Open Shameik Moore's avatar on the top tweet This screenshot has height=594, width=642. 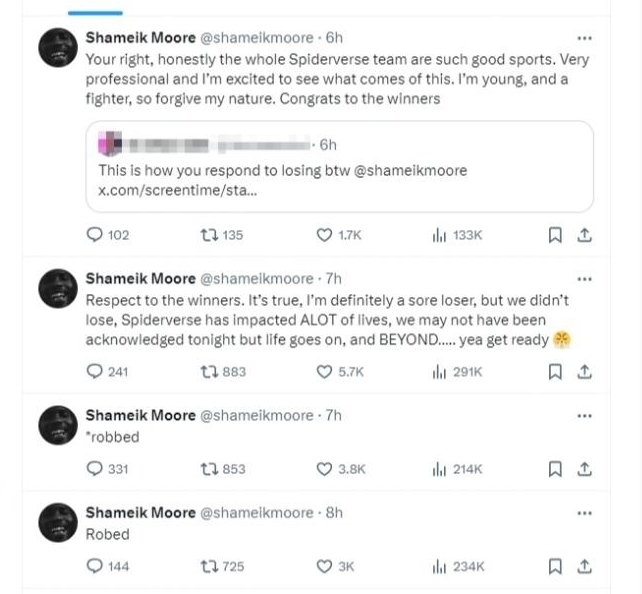[x=59, y=49]
